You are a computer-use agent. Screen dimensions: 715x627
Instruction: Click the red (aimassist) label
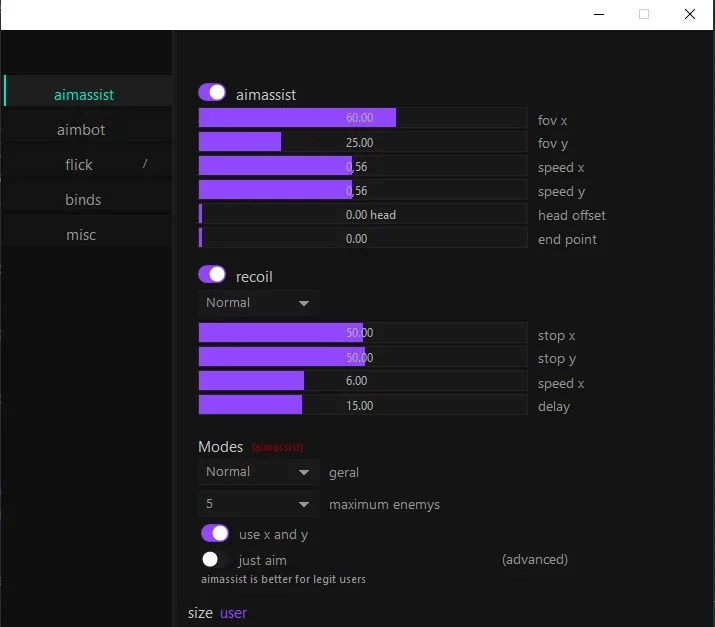[277, 447]
